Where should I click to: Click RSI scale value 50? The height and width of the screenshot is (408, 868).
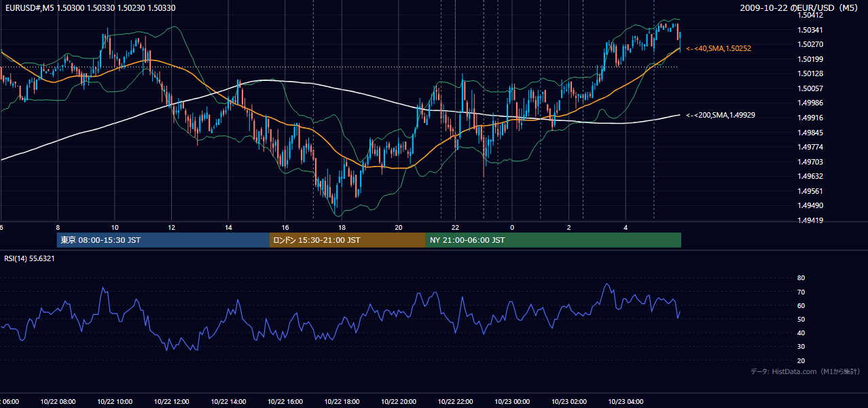coord(801,319)
